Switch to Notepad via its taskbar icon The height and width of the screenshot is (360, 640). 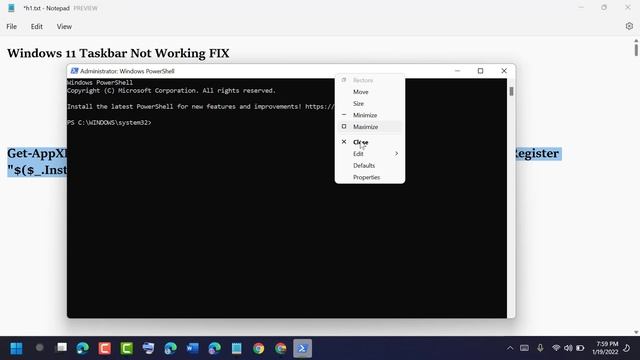pyautogui.click(x=236, y=348)
